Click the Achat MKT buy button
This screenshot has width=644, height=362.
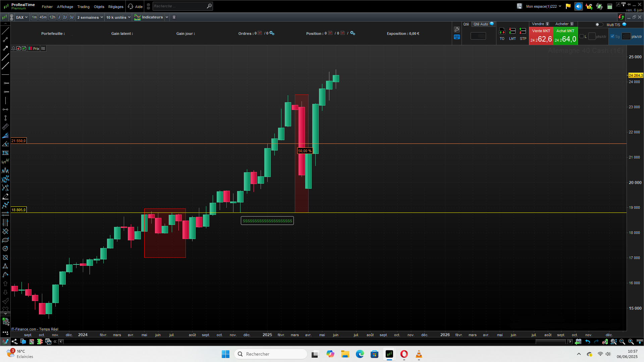(x=565, y=36)
